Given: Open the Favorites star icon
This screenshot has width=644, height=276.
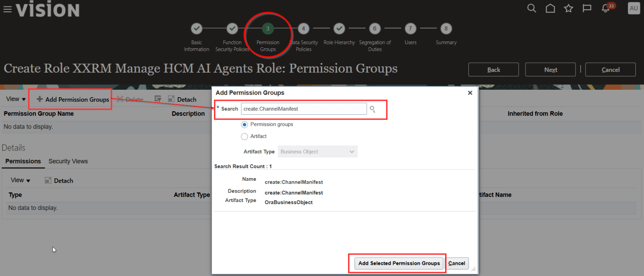Looking at the screenshot, I should coord(569,8).
